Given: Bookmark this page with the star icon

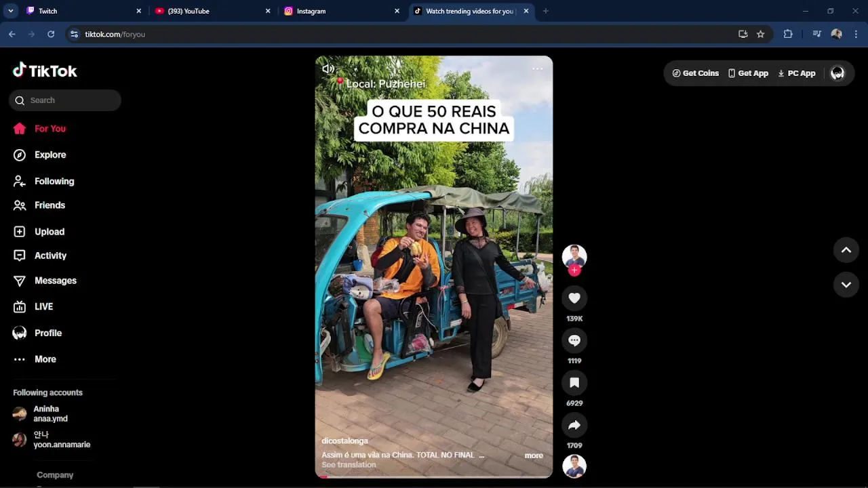Looking at the screenshot, I should tap(761, 34).
